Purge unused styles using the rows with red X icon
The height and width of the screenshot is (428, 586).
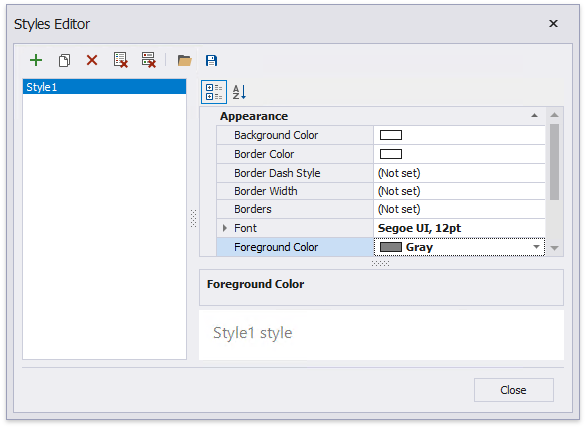coord(149,60)
